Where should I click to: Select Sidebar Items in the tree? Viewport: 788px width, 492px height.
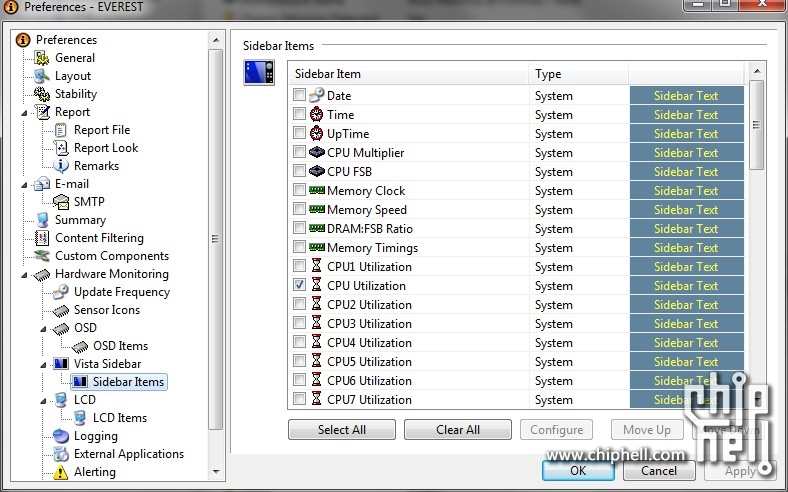coord(128,382)
